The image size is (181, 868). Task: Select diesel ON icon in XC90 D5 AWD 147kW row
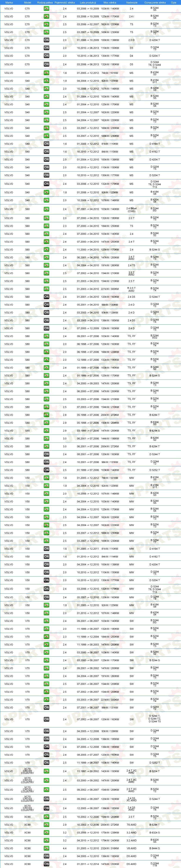47,864
